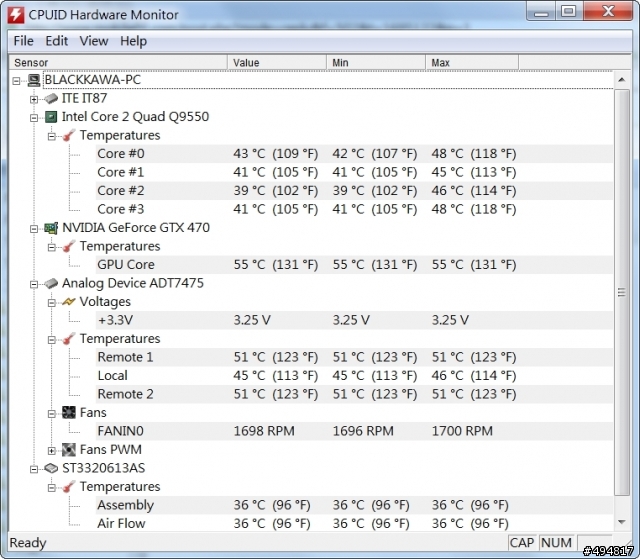Collapse the Analog Device ADT7475 node

coord(34,284)
